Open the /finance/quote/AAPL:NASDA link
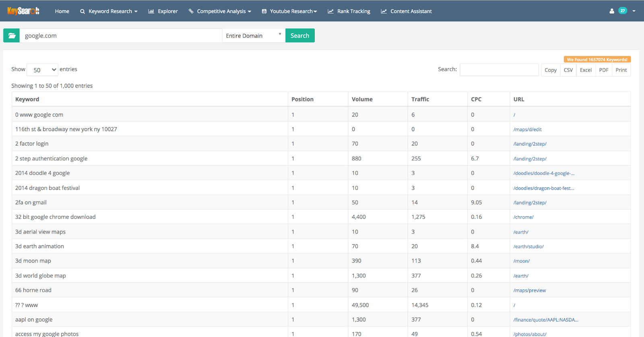 [x=546, y=320]
